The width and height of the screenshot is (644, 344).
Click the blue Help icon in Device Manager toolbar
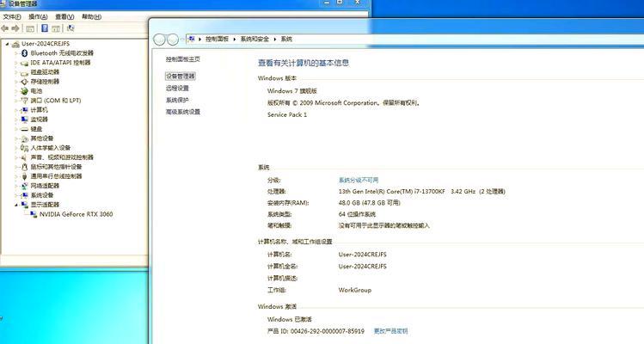pyautogui.click(x=45, y=28)
